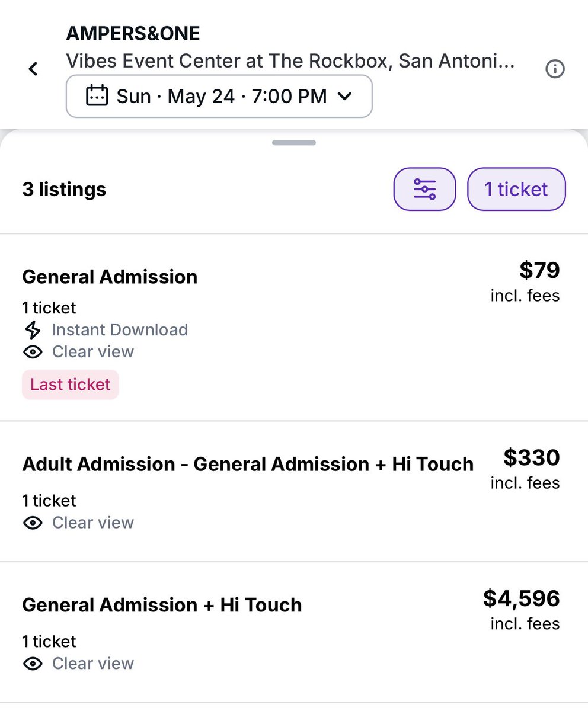This screenshot has width=588, height=711.
Task: Click eye icon on $4,596 listing
Action: pyautogui.click(x=33, y=664)
